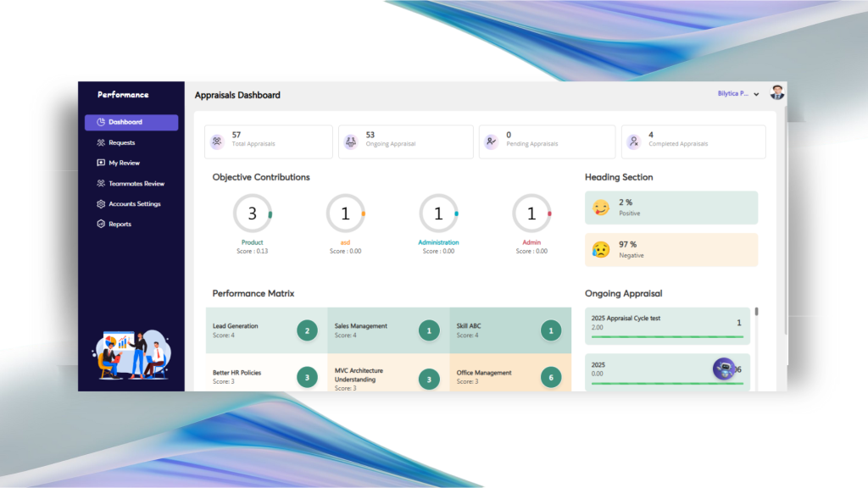Click the Dashboard icon in sidebar
The height and width of the screenshot is (488, 868).
pos(101,122)
